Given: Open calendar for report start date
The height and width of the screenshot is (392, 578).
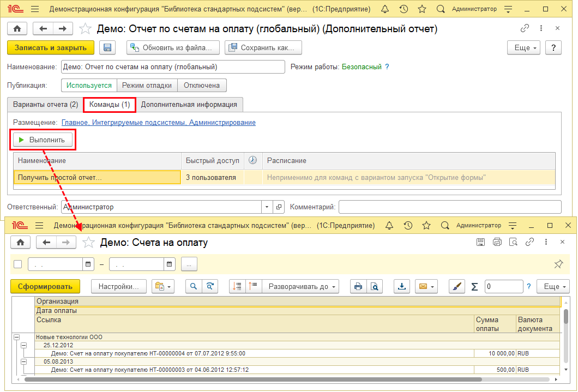Looking at the screenshot, I should click(88, 264).
